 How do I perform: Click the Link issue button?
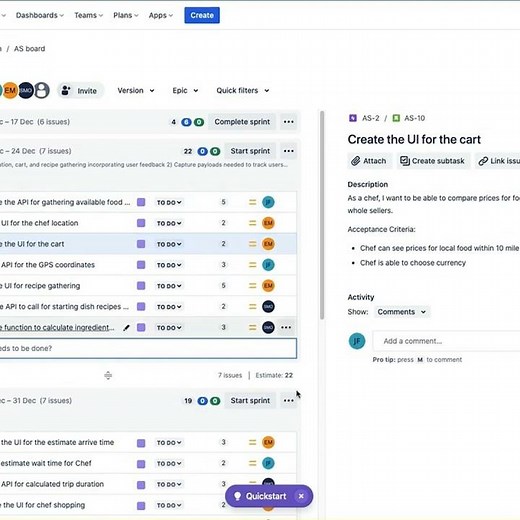tap(498, 161)
